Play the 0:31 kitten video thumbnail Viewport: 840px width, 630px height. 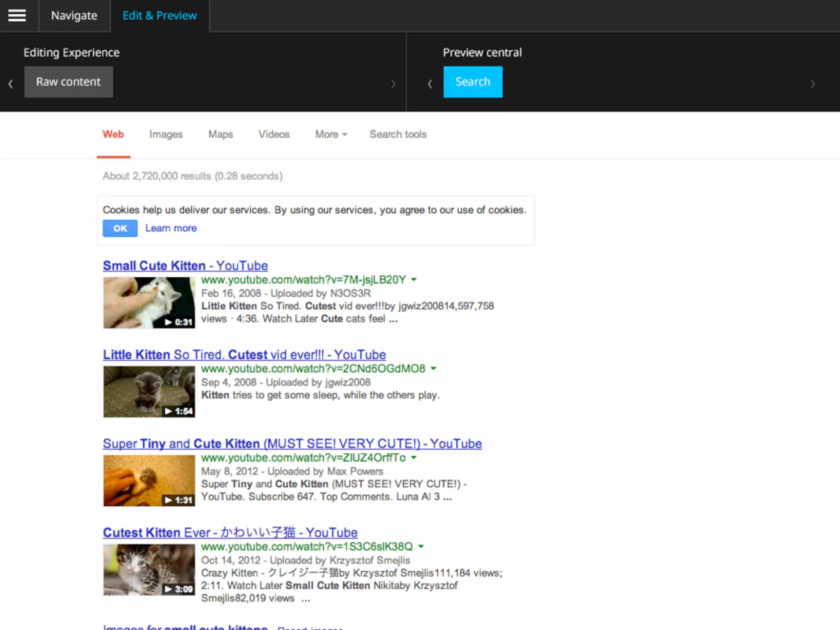[149, 303]
